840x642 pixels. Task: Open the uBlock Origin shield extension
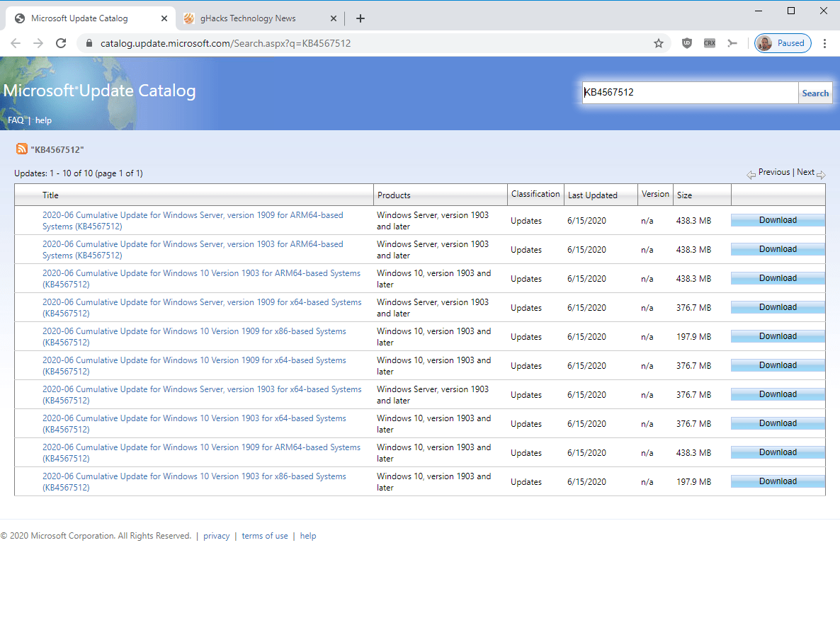pyautogui.click(x=687, y=43)
